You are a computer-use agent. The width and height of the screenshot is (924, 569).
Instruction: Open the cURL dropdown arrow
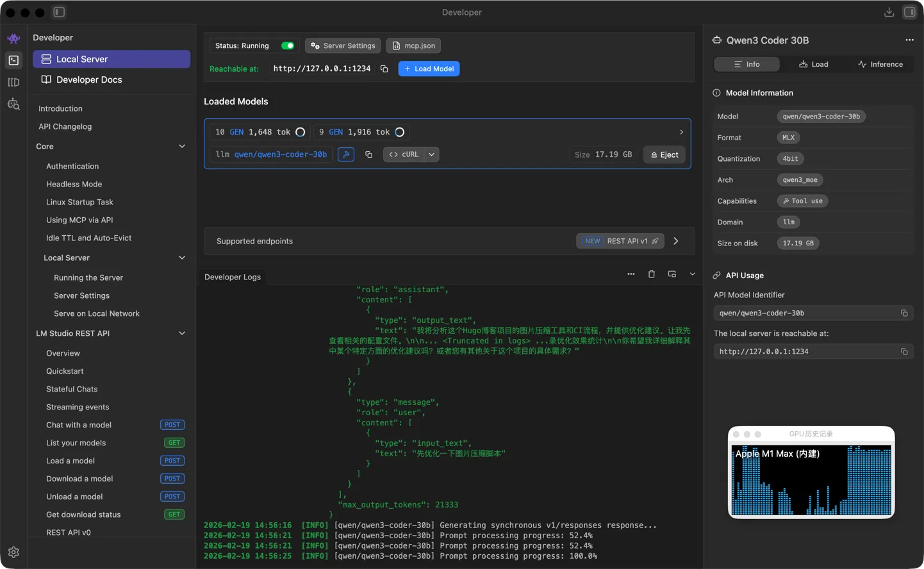[x=432, y=154]
